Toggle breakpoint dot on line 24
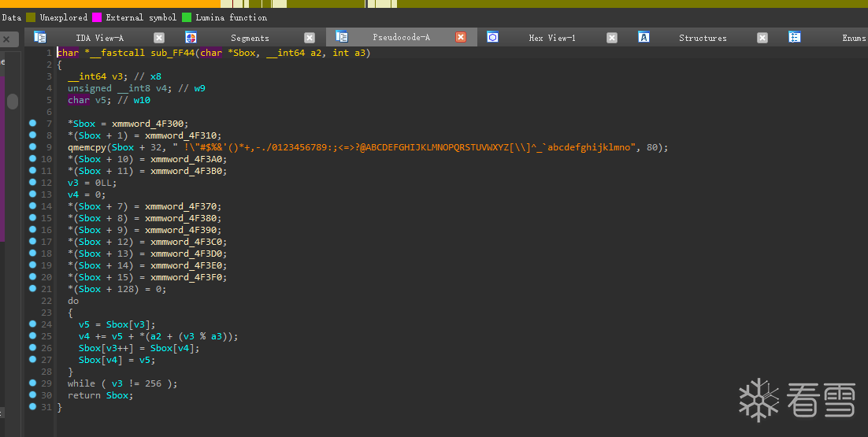The height and width of the screenshot is (437, 868). (32, 324)
